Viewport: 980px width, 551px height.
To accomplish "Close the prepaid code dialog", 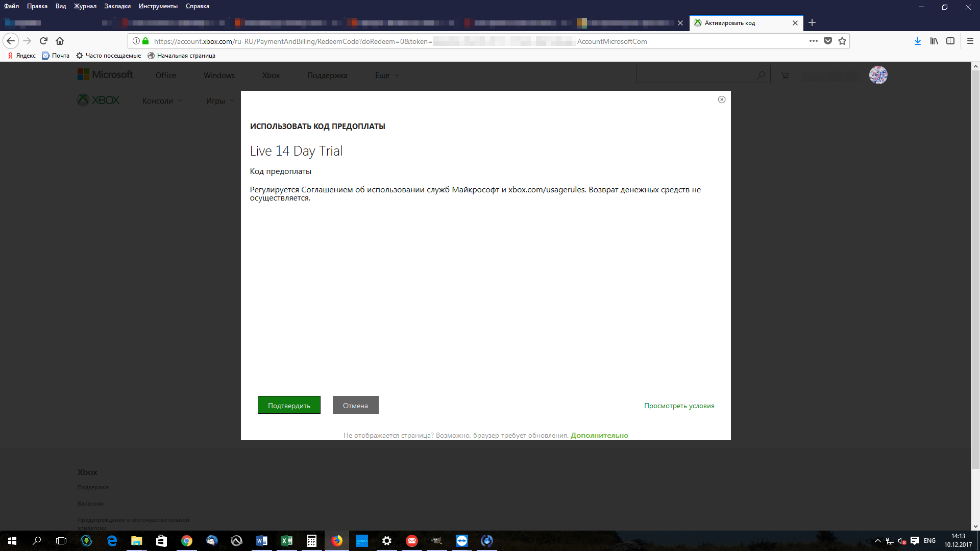I will click(722, 99).
